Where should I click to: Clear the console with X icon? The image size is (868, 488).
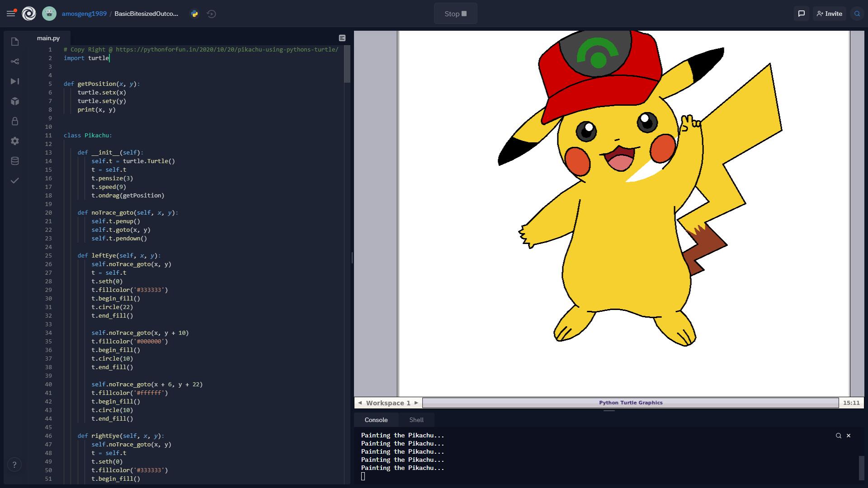849,436
